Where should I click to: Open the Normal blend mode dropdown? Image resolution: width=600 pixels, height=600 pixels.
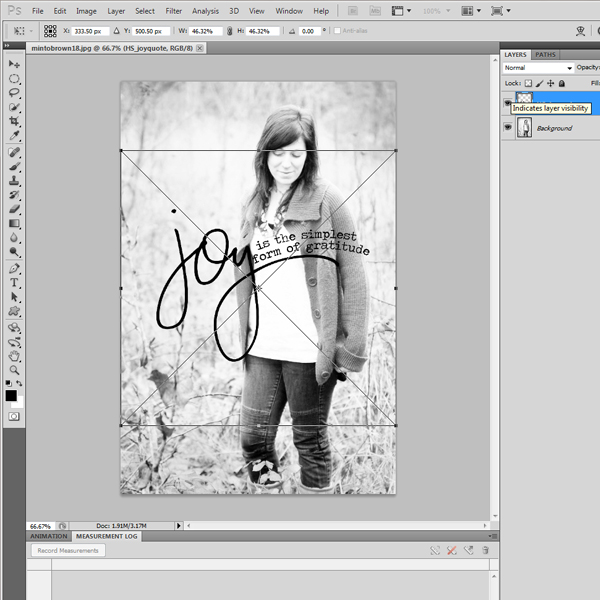tap(538, 68)
